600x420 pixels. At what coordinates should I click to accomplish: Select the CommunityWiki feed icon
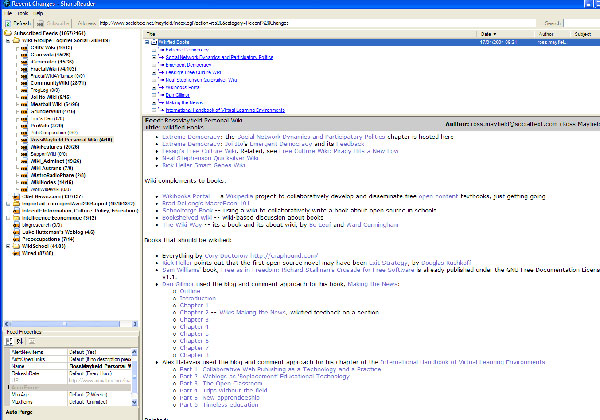point(24,82)
